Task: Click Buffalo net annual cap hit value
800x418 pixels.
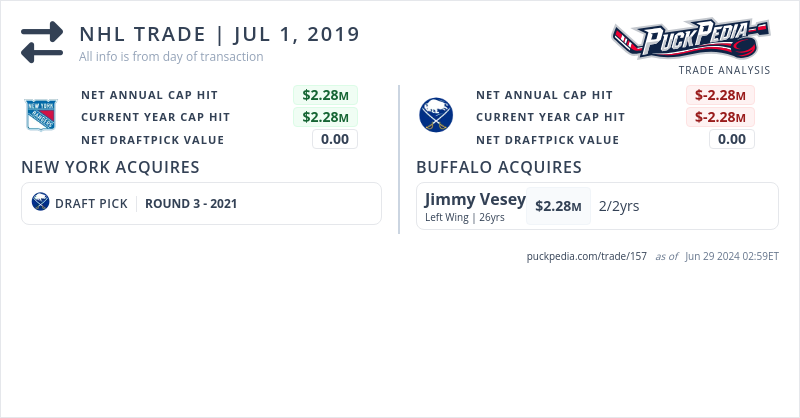Action: click(720, 95)
